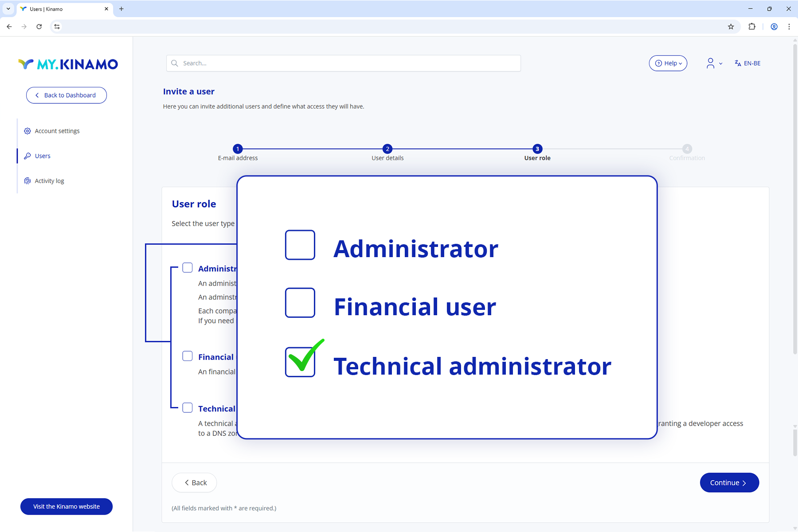
Task: Click the Continue button
Action: (x=729, y=483)
